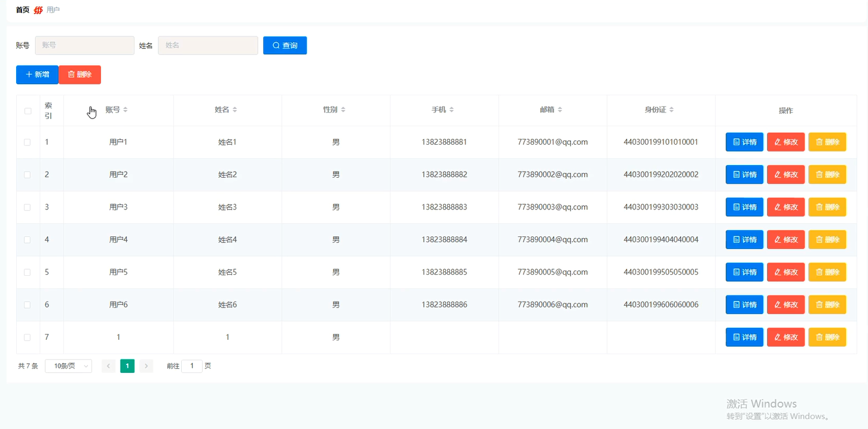This screenshot has width=868, height=429.
Task: Go to the next page arrow
Action: pos(146,366)
